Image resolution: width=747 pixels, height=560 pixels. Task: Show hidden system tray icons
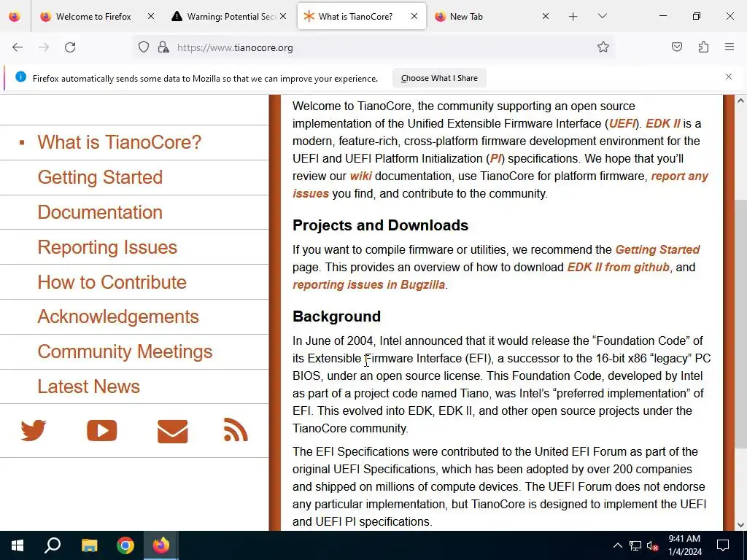coord(617,545)
